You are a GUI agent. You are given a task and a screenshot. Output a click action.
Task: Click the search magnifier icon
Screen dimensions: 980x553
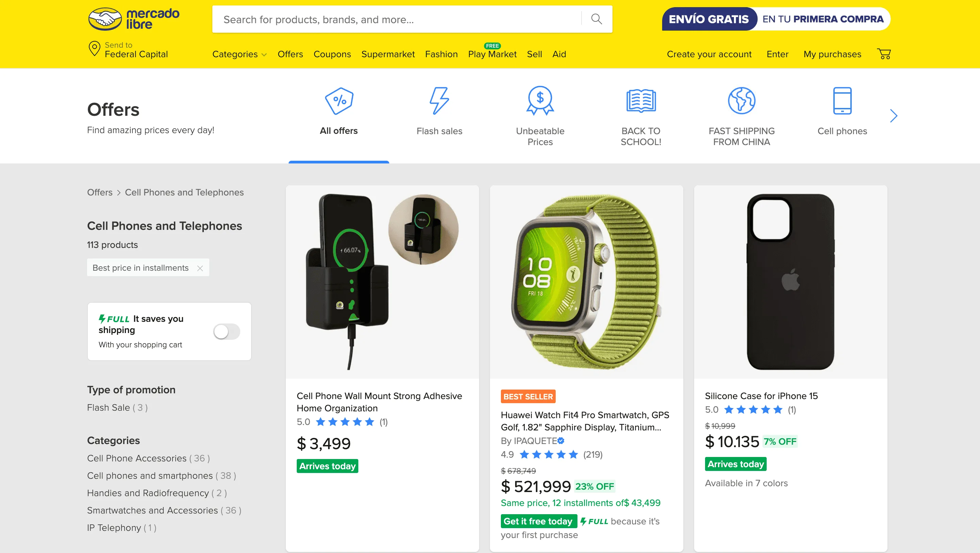(596, 19)
